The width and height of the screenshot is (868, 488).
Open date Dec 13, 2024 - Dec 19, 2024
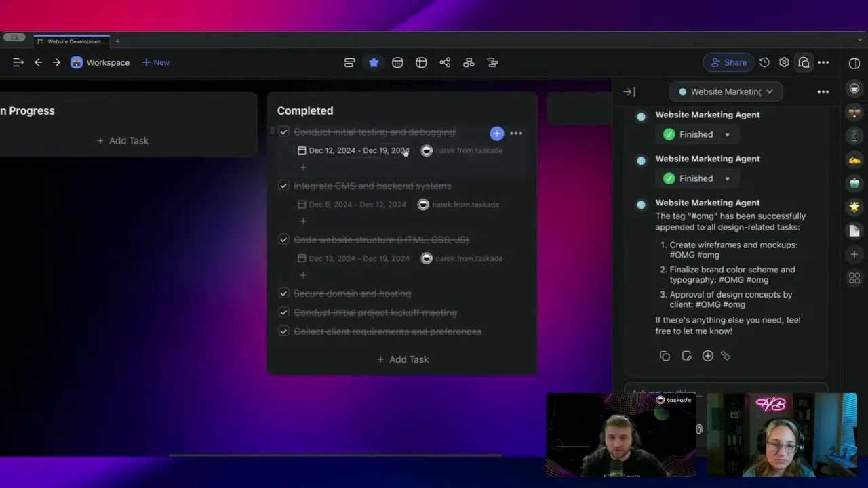354,258
